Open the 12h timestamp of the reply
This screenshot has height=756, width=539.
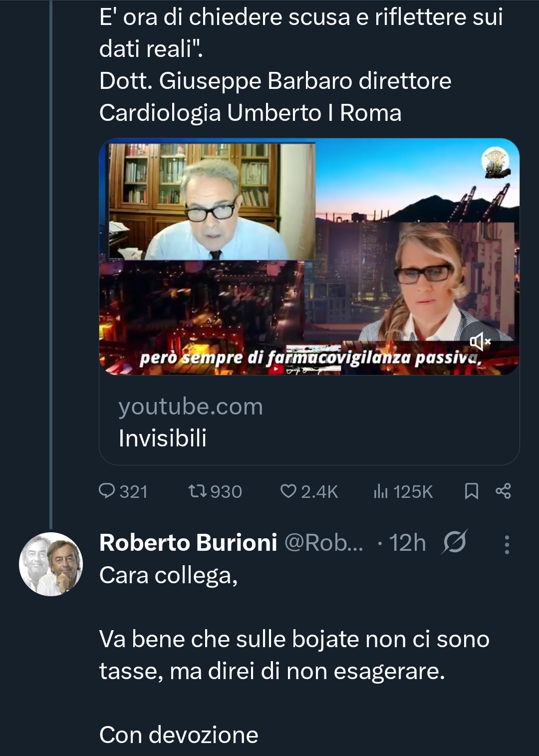[407, 543]
